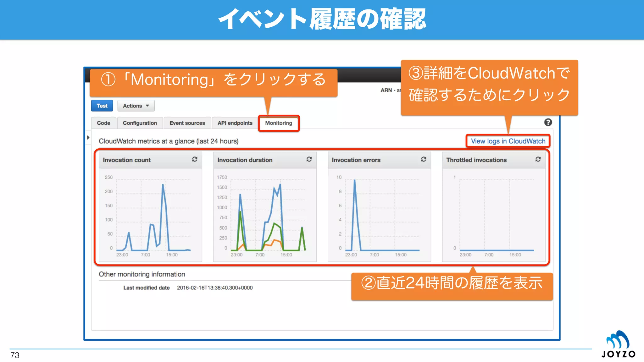Refresh the Invocation errors chart
Viewport: 644px width, 362px height.
(424, 159)
